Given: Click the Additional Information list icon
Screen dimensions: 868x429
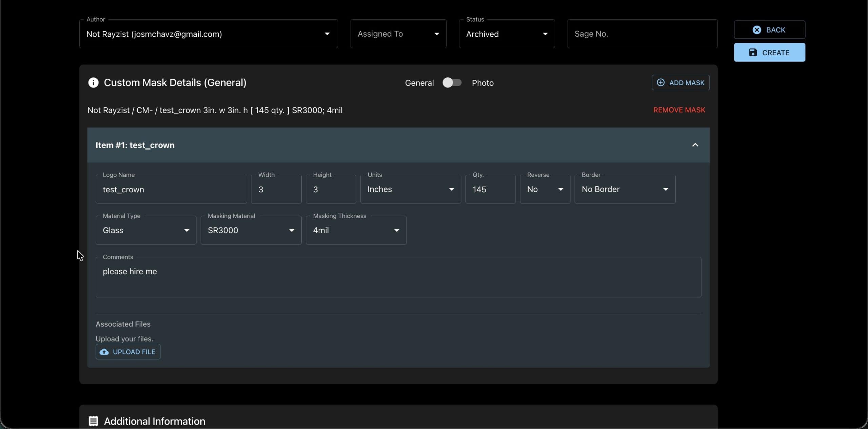Looking at the screenshot, I should 93,421.
